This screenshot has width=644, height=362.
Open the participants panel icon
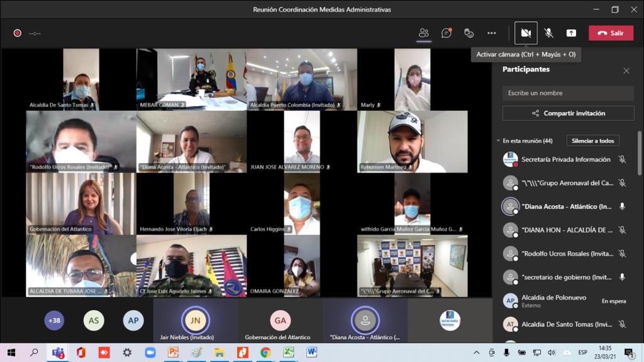[x=424, y=33]
